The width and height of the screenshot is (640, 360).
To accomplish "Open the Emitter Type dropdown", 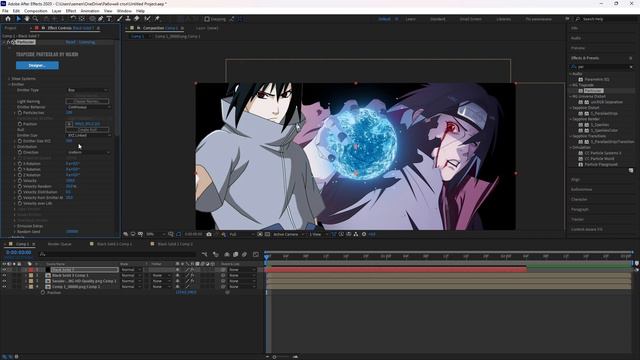I will click(88, 90).
